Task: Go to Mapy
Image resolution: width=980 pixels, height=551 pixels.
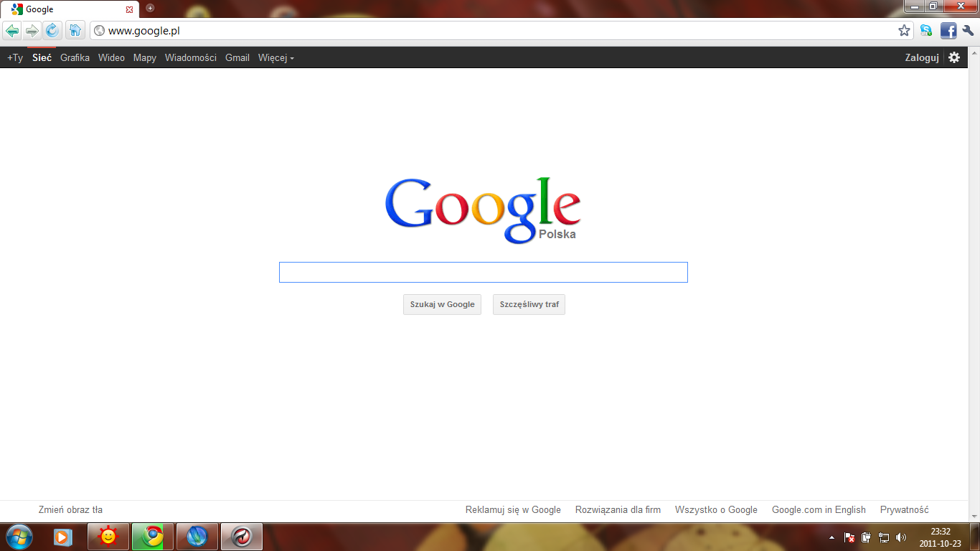Action: [145, 58]
